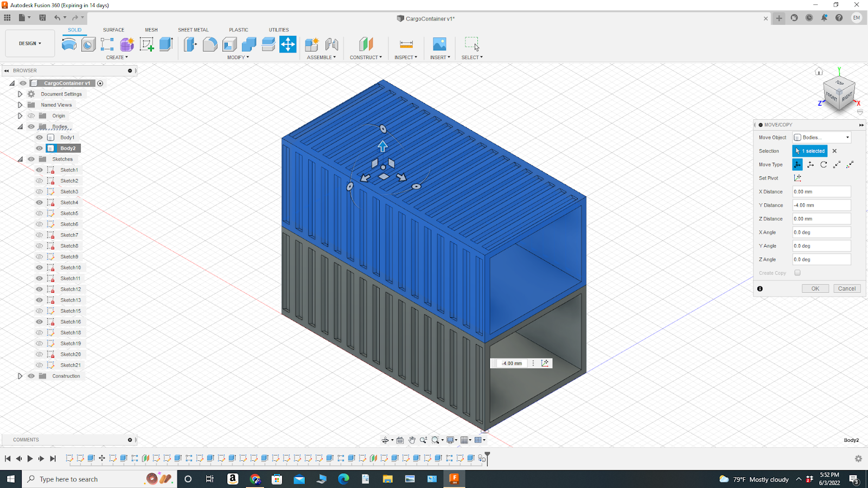Click the Move/Copy tool in the toolbar

click(288, 44)
